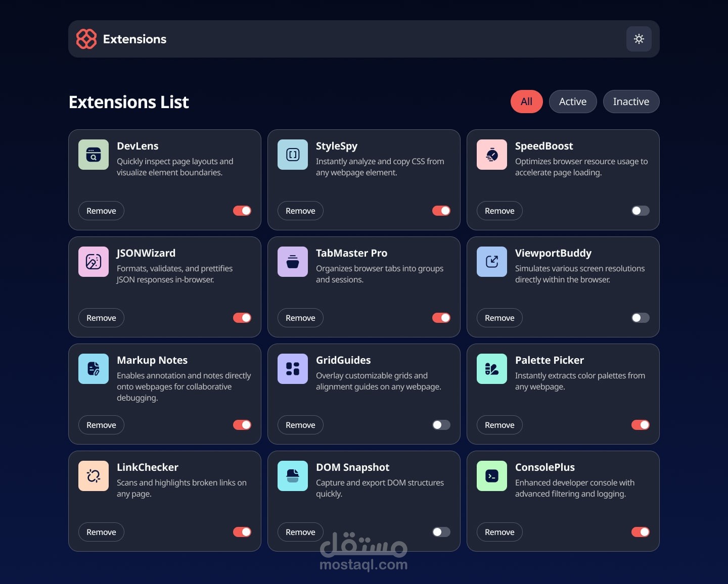Click the LinkChecker broken-link icon
This screenshot has width=728, height=584.
(x=93, y=476)
